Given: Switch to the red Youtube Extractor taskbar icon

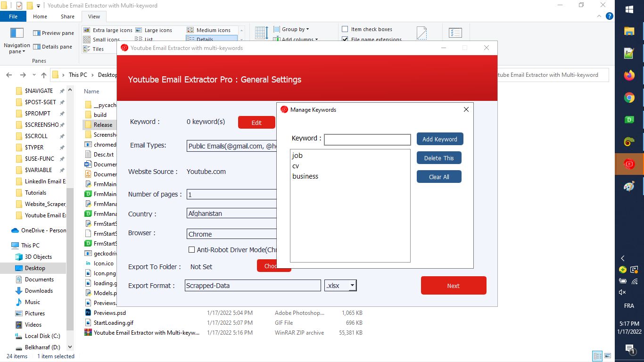Looking at the screenshot, I should point(629,164).
